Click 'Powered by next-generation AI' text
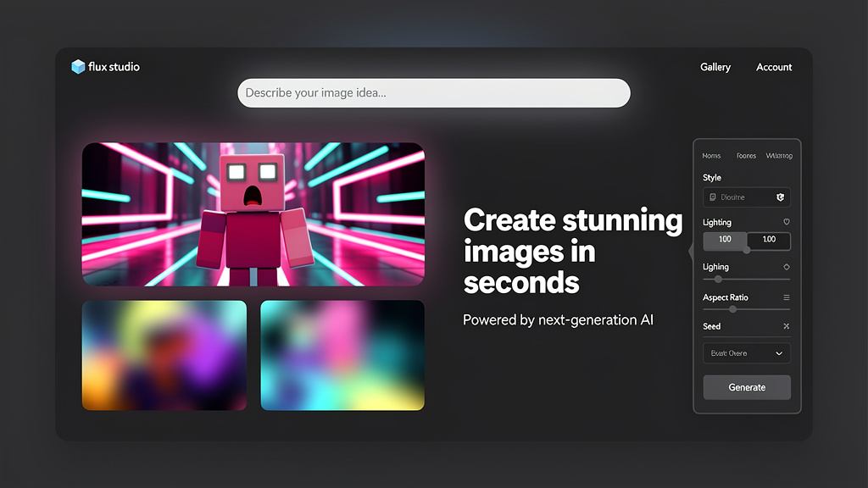This screenshot has height=488, width=868. pos(558,320)
